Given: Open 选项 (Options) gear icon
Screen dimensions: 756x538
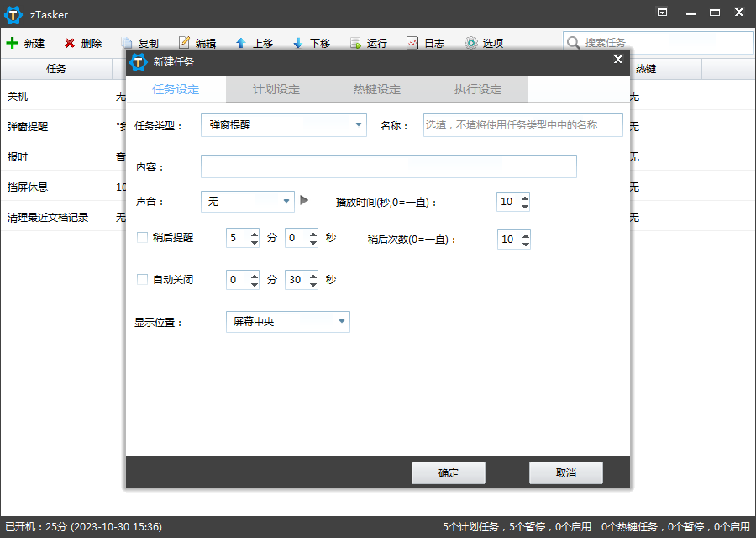Looking at the screenshot, I should point(471,43).
